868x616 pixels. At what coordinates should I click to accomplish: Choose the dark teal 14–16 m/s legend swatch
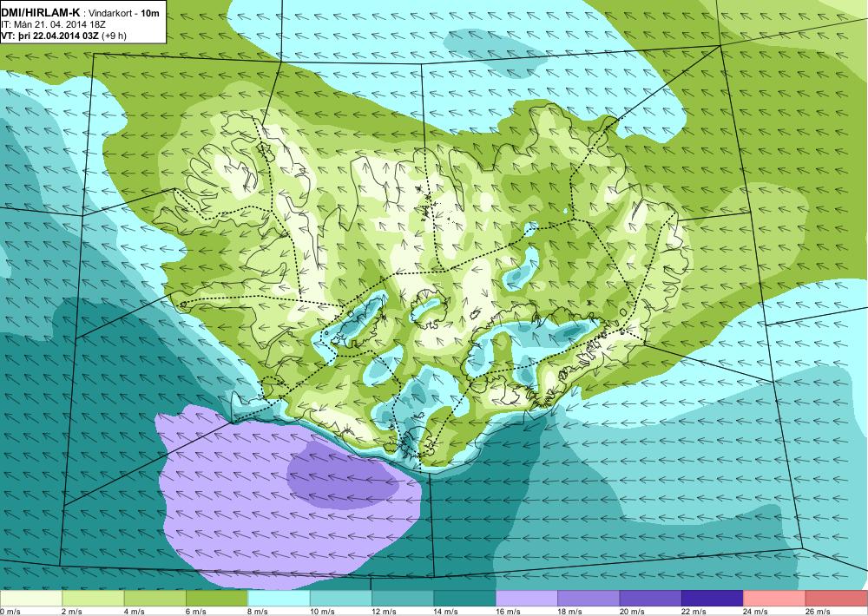click(465, 598)
